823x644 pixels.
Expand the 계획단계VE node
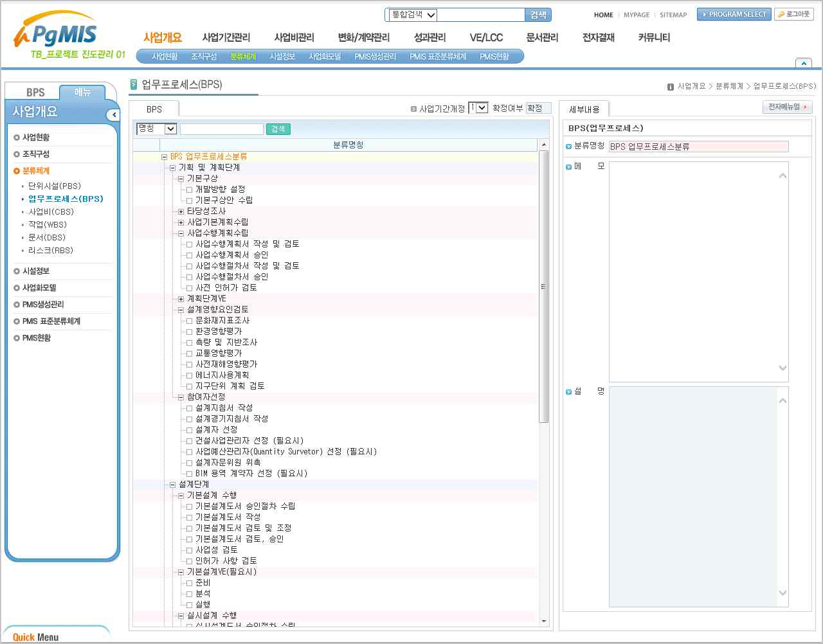181,299
